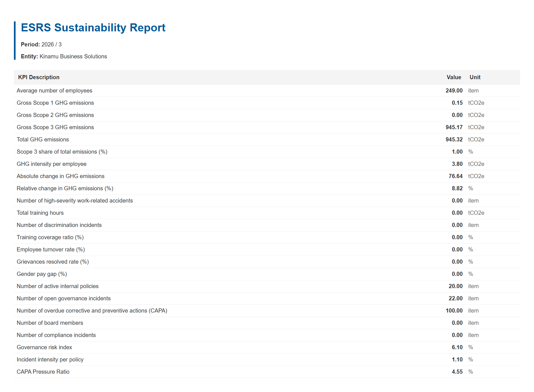534x392 pixels.
Task: Select the Governance risk index row
Action: 267,347
